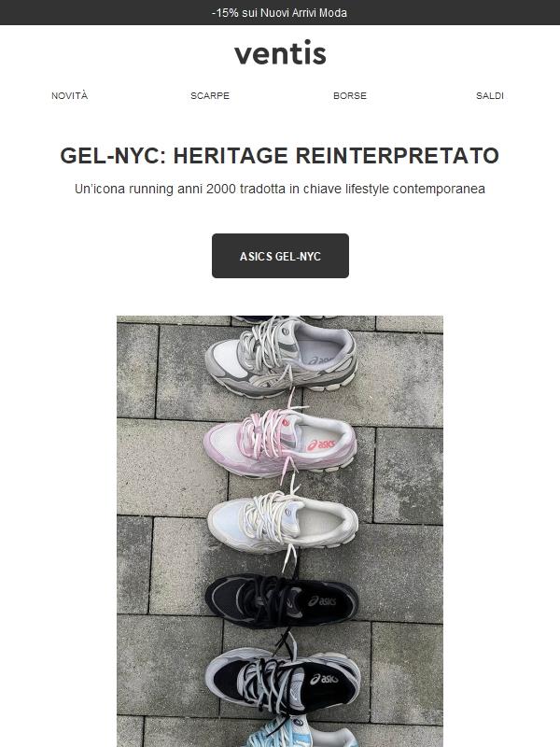Click the red asics logo on the pink sneaker's insole
This screenshot has width=560, height=747.
pyautogui.click(x=321, y=445)
